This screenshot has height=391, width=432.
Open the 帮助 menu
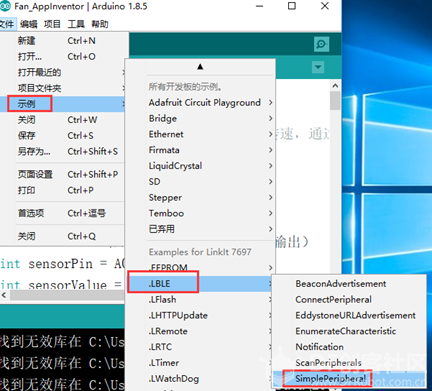point(100,24)
